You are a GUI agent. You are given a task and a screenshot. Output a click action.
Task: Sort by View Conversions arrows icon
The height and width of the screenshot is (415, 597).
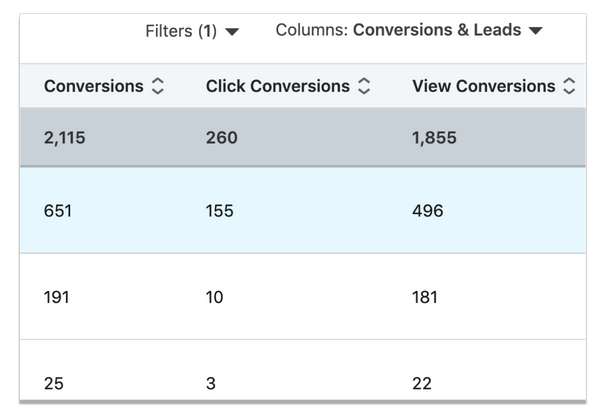coord(569,86)
